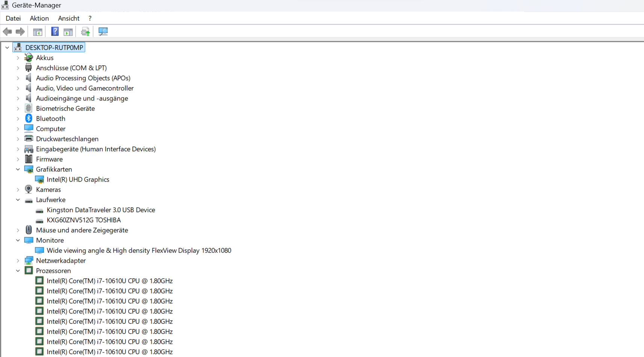Select Intel(R) UHD Graphics device
The height and width of the screenshot is (357, 644).
[x=78, y=179]
